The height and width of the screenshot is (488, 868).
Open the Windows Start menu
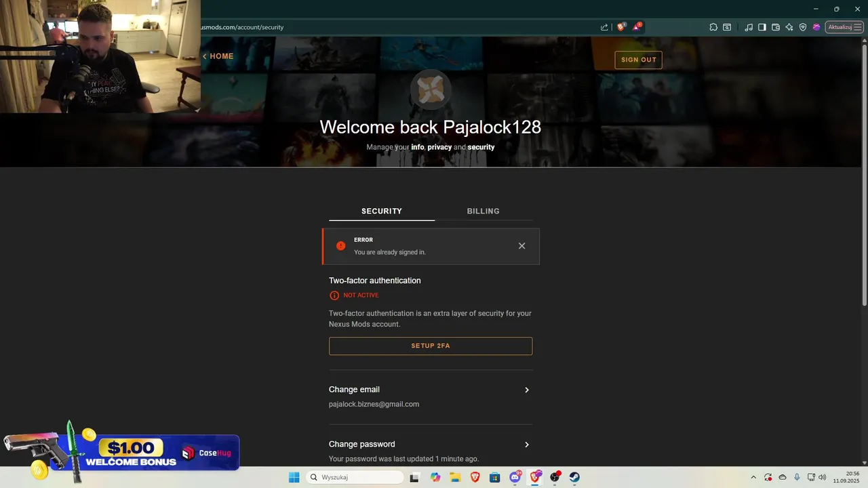click(x=294, y=477)
